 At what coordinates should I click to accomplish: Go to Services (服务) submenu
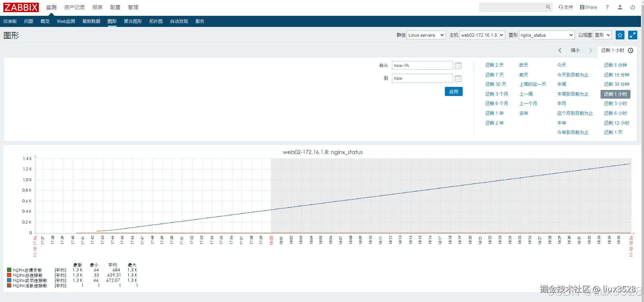pyautogui.click(x=200, y=21)
